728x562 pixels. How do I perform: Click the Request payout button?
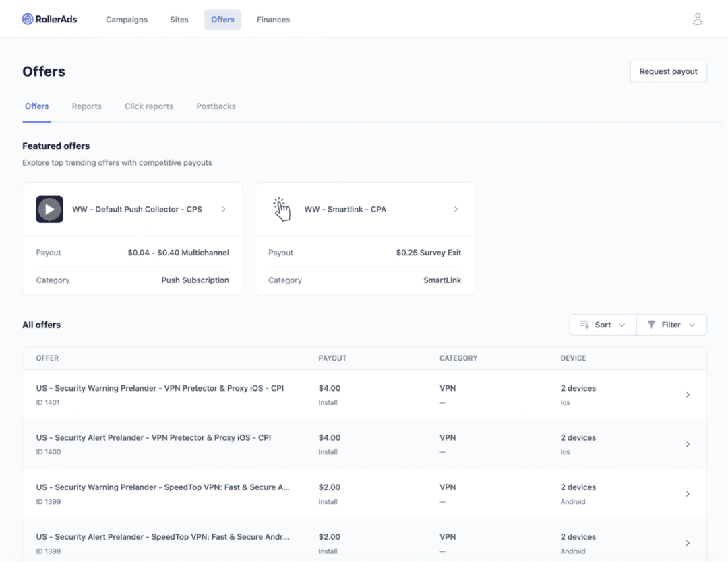click(668, 71)
